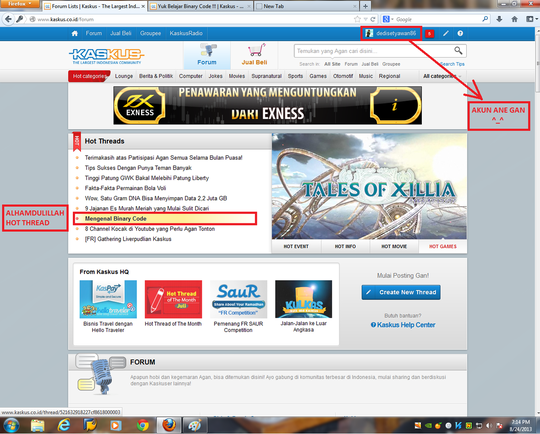The width and height of the screenshot is (540, 434).
Task: Click the KASKUS logo
Action: (x=106, y=56)
